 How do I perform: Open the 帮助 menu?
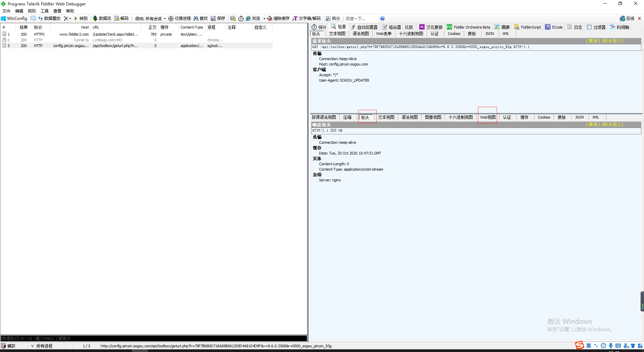(x=70, y=11)
